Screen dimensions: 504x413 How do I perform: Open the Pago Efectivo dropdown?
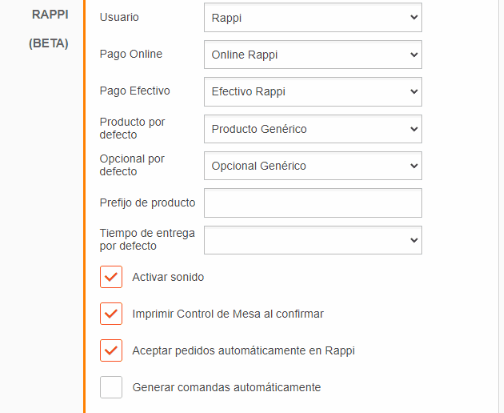pyautogui.click(x=313, y=92)
